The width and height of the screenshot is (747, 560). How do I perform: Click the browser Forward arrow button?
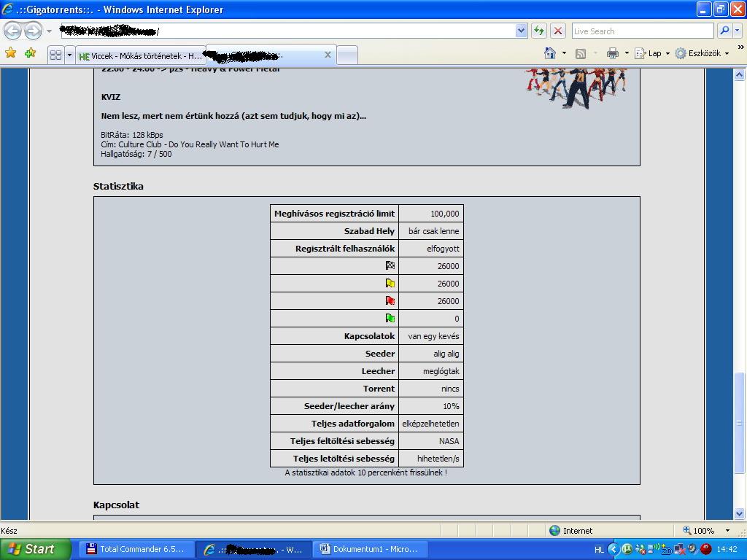(33, 31)
